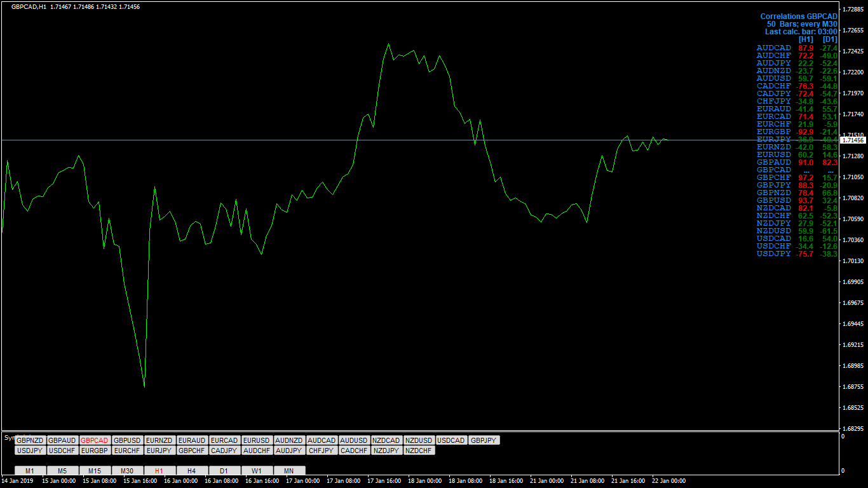Viewport: 868px width, 488px height.
Task: Select the NZDCHF symbol button
Action: tap(419, 451)
